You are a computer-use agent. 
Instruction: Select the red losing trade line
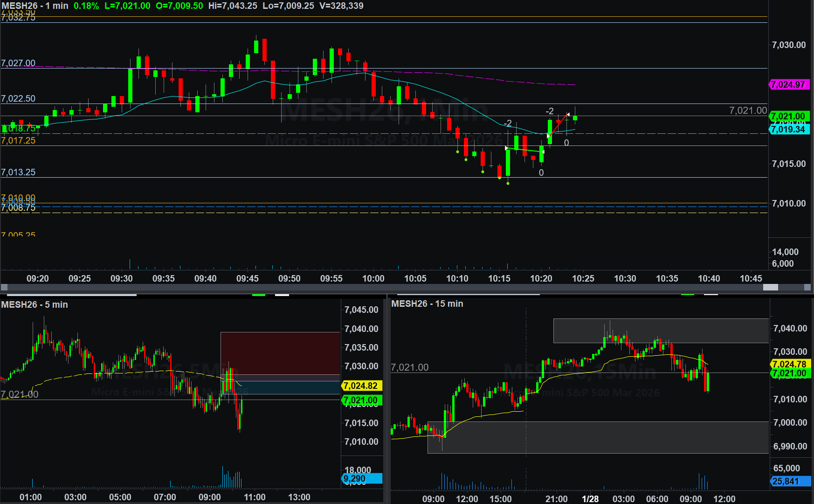point(559,125)
